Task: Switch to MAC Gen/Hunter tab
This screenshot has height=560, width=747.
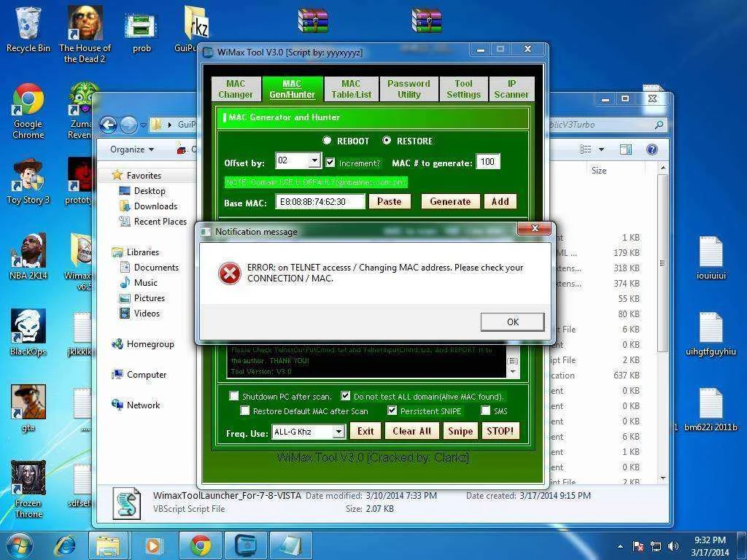Action: (x=292, y=89)
